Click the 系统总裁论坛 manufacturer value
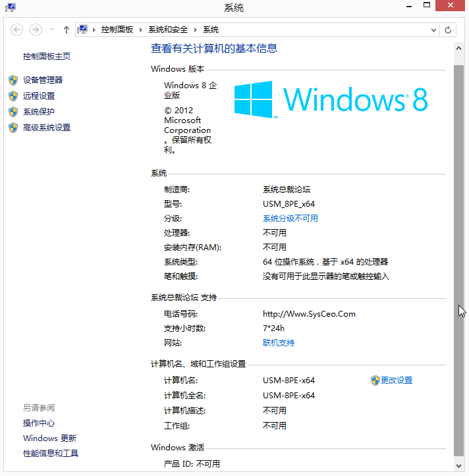 pyautogui.click(x=286, y=190)
